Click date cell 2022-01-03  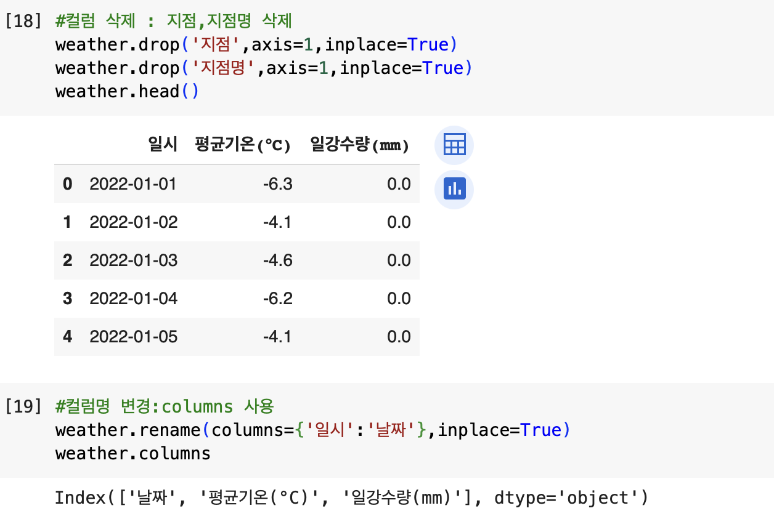click(133, 260)
